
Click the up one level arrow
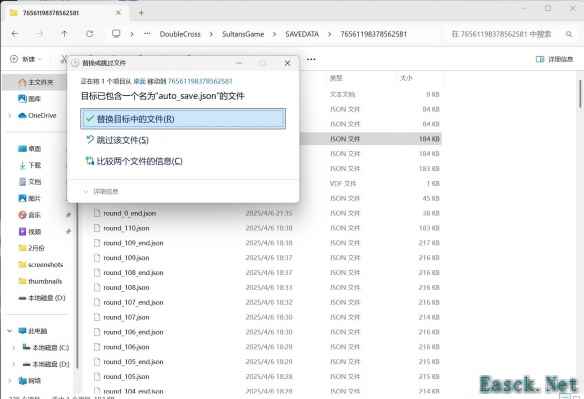pyautogui.click(x=64, y=34)
